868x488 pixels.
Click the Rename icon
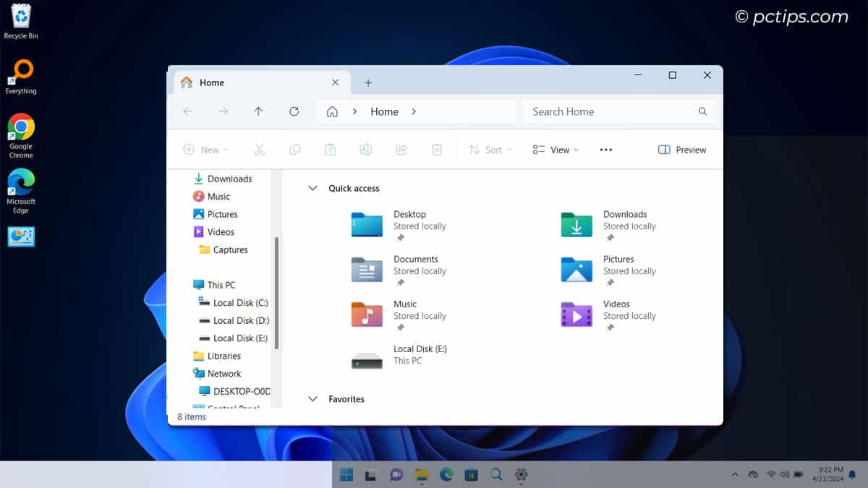click(366, 149)
